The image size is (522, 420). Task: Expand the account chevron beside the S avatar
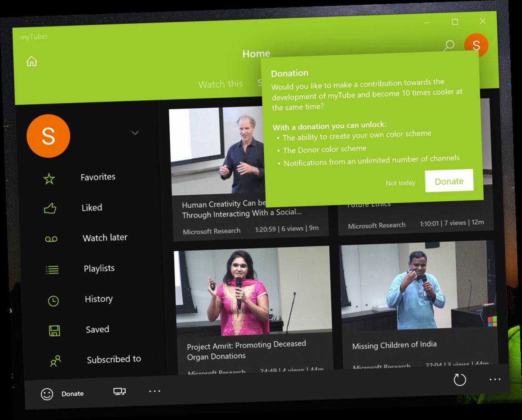tap(135, 133)
